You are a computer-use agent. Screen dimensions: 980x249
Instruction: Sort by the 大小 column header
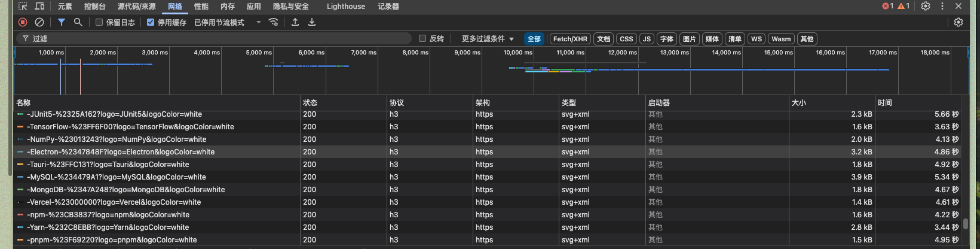pos(832,103)
